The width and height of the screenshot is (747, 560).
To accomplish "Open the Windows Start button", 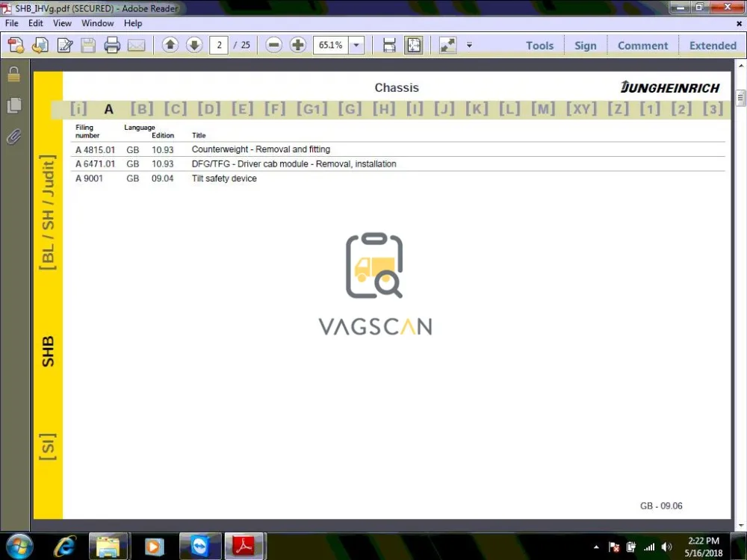I will click(x=19, y=546).
